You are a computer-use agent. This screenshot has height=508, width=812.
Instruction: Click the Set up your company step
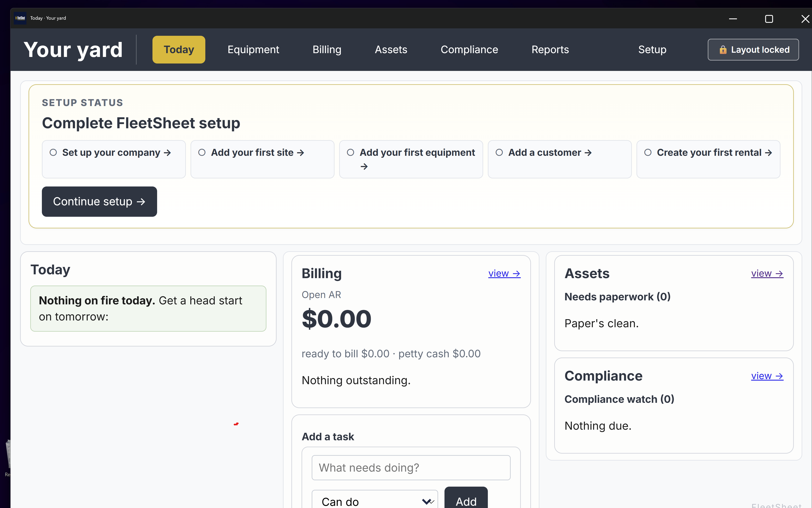(x=114, y=159)
